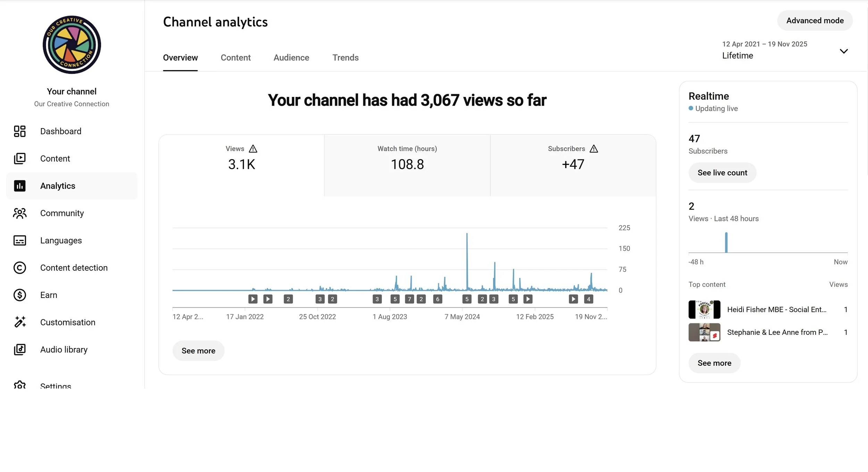Screen dimensions: 868x472
Task: Click the See live count button
Action: pos(722,173)
